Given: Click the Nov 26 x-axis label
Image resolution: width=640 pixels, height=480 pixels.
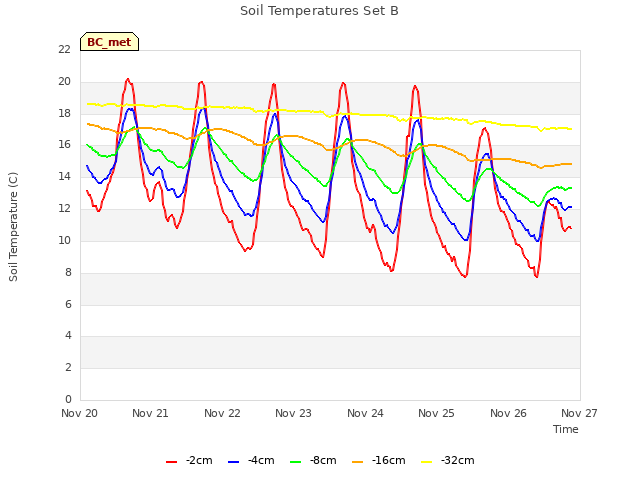Looking at the screenshot, I should tap(509, 413).
